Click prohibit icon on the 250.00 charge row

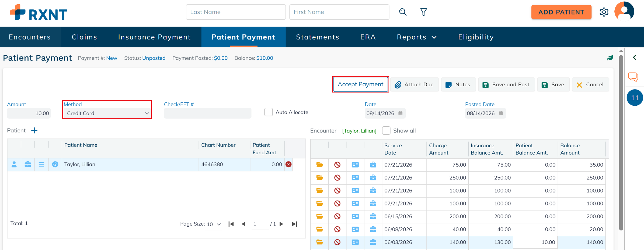click(337, 178)
